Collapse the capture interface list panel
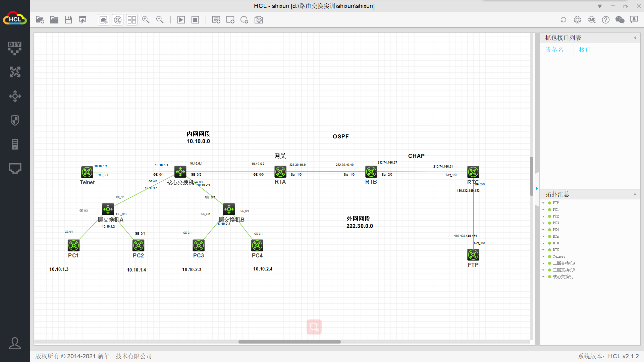The image size is (644, 362). pos(635,38)
